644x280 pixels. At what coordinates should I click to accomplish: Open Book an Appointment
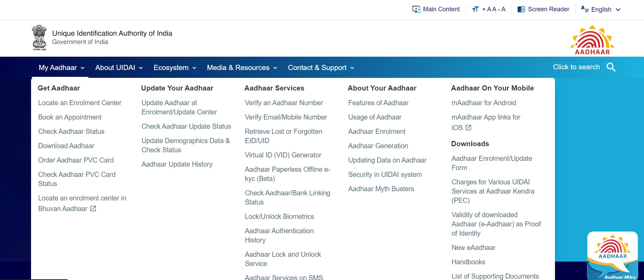[70, 117]
